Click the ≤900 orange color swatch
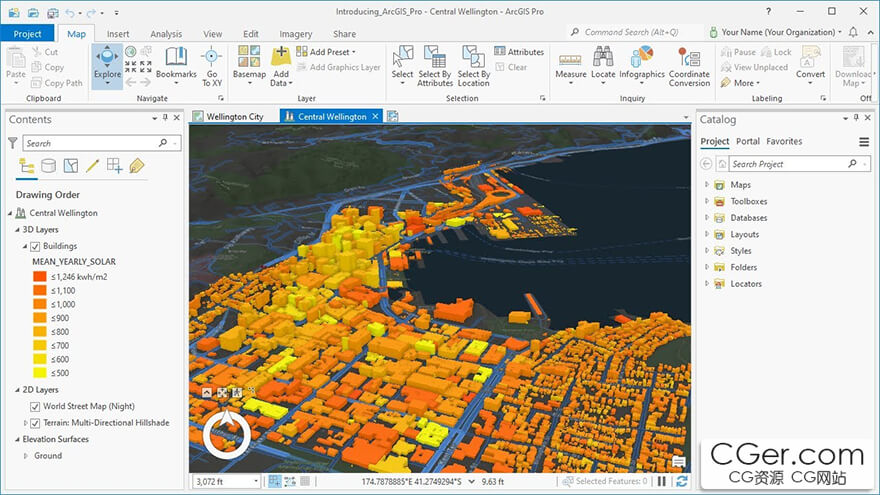The width and height of the screenshot is (880, 495). click(39, 318)
